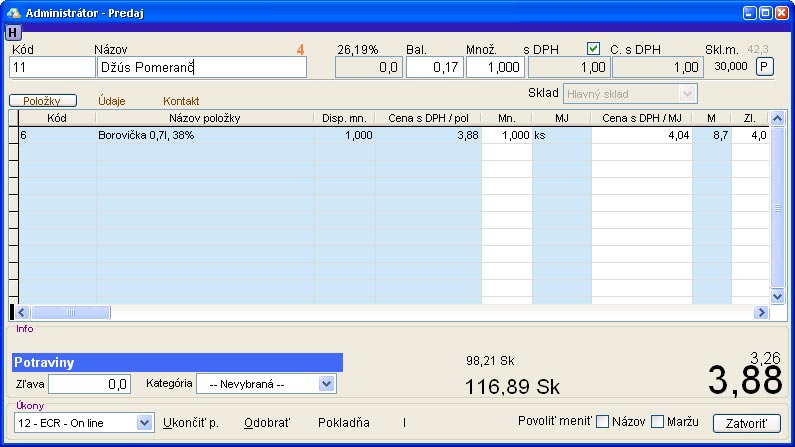The width and height of the screenshot is (795, 447).
Task: Switch to the Kontakt tab
Action: coord(181,101)
